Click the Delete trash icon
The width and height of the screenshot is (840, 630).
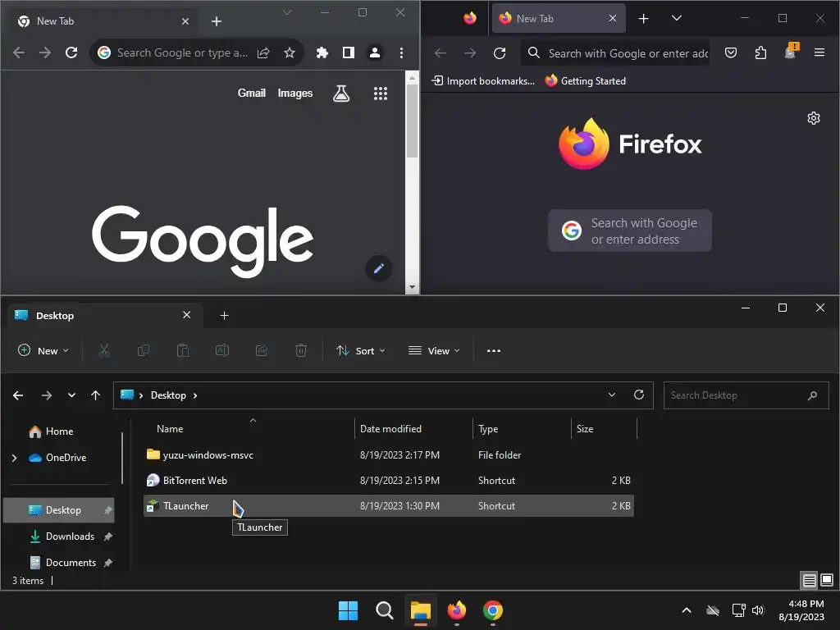(301, 351)
